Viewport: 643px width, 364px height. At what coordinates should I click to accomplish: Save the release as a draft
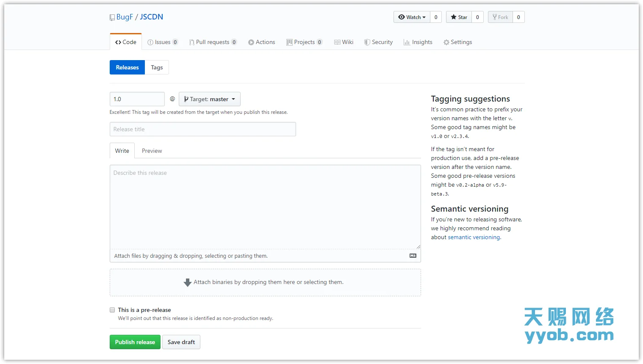[181, 342]
